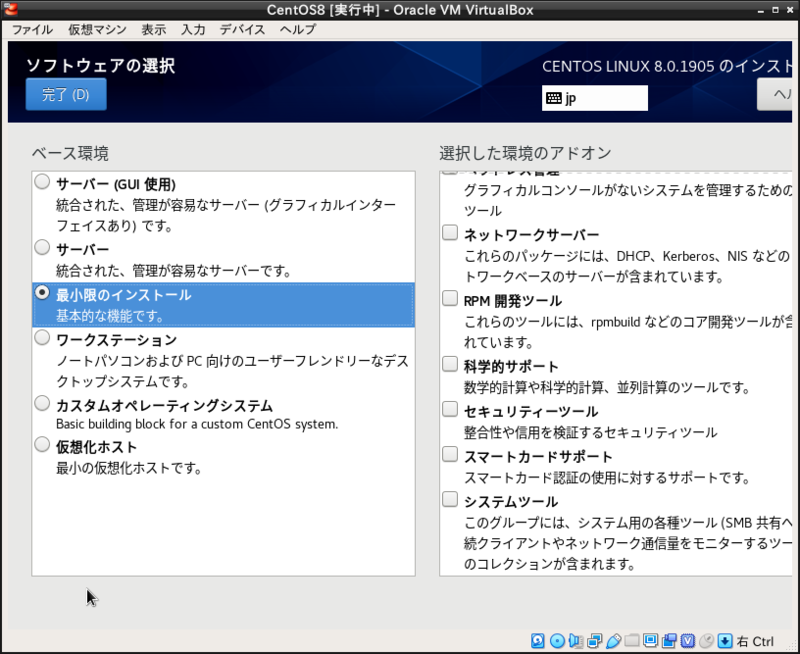Click the 選択した環境のアドオン label
This screenshot has width=800, height=654.
coord(525,153)
